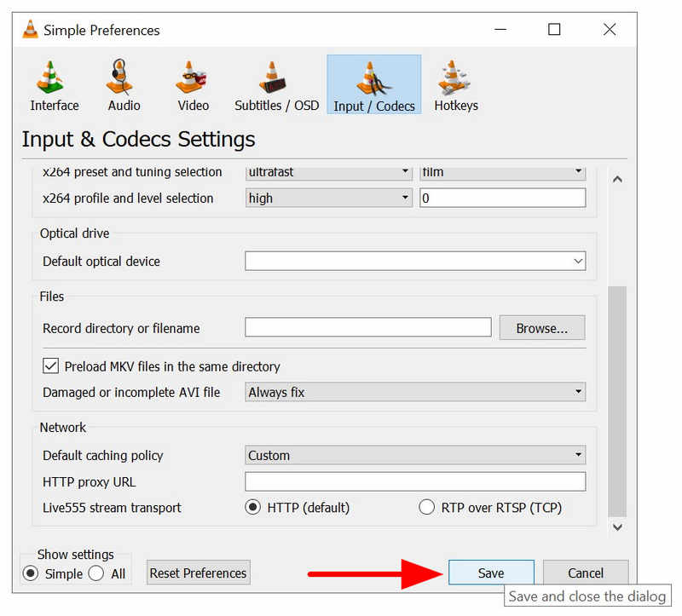682x616 pixels.
Task: Uncheck Preload MKV files in same directory
Action: [x=50, y=366]
